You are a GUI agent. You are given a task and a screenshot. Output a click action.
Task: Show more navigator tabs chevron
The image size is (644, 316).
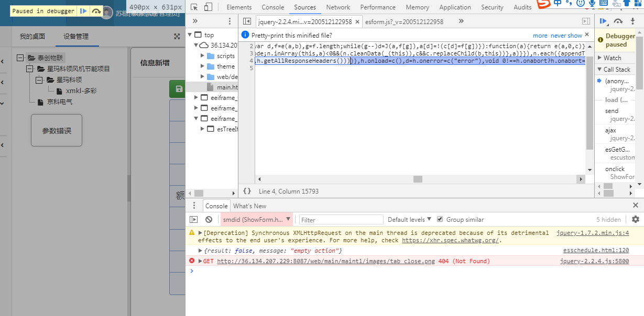[x=195, y=21]
